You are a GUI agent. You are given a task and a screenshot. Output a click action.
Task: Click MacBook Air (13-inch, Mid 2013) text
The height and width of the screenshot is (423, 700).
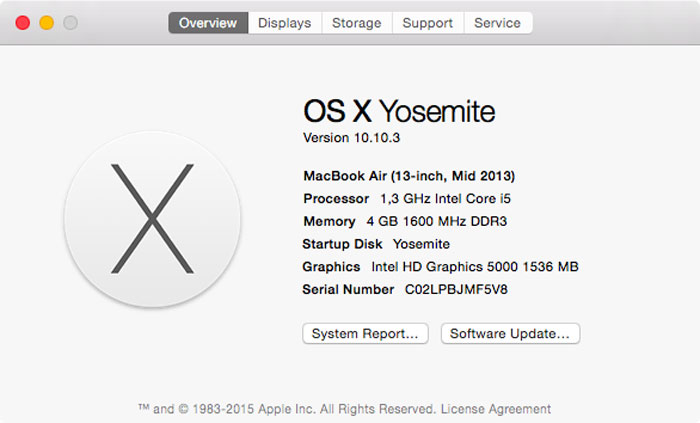[x=409, y=176]
